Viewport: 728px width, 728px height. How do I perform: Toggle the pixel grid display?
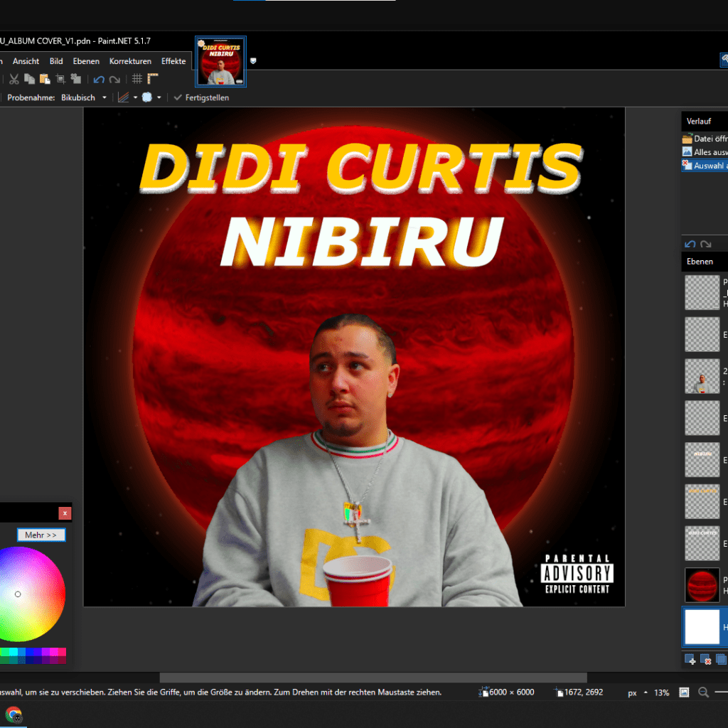tap(137, 80)
